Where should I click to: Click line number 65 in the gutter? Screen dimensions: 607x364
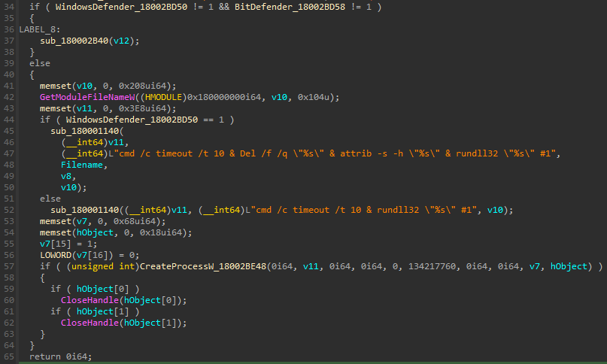click(x=9, y=356)
